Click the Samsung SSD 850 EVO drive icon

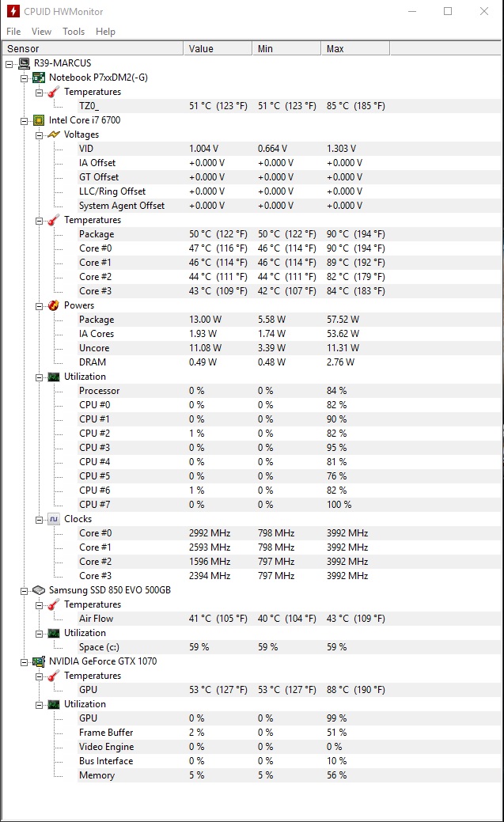click(x=39, y=590)
